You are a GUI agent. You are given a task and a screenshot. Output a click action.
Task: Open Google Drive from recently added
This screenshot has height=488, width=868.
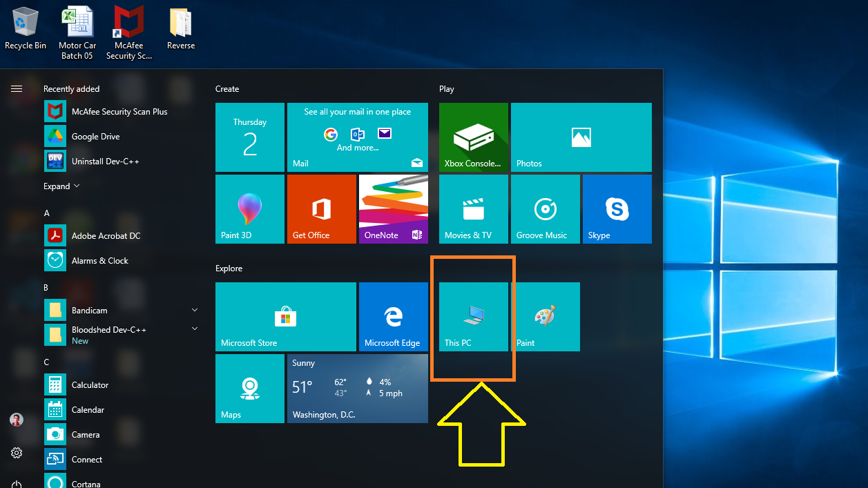point(122,137)
